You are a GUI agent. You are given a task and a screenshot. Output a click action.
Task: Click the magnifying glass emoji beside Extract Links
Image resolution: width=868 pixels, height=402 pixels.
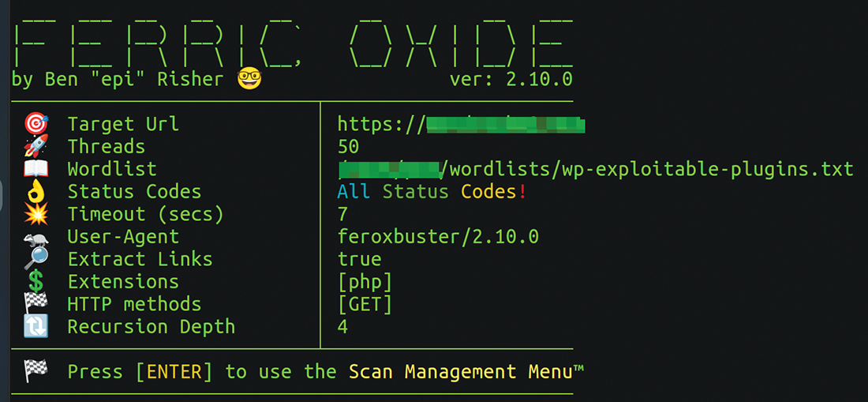36,258
